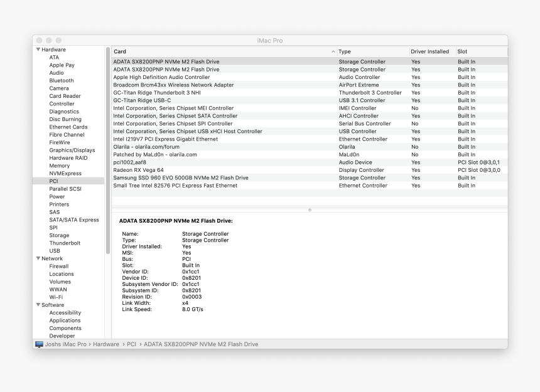Image resolution: width=540 pixels, height=392 pixels.
Task: Select Graphics/Displays in the sidebar
Action: click(72, 151)
